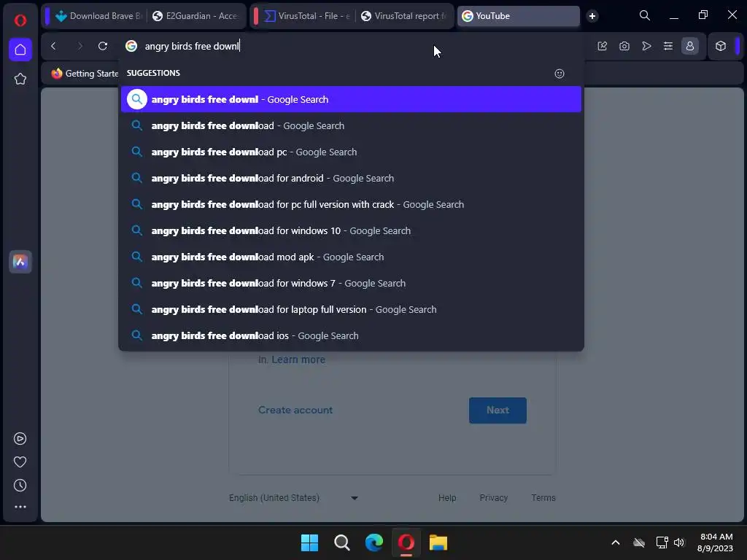747x560 pixels.
Task: Open the Privacy link
Action: (494, 497)
